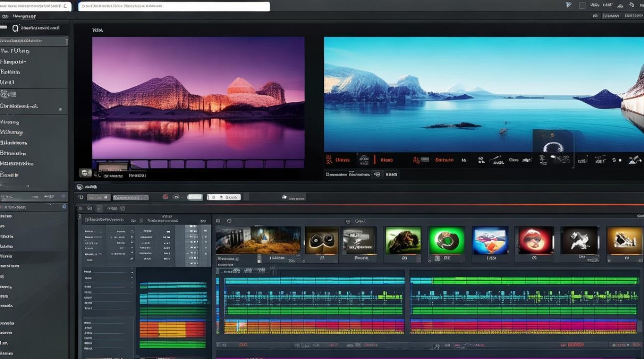Viewport: 644px width, 359px height.
Task: Toggle the round button beside the red record icon
Action: click(x=176, y=197)
